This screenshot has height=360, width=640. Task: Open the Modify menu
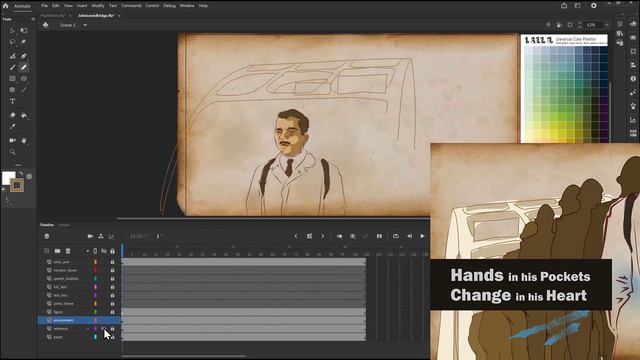coord(98,6)
